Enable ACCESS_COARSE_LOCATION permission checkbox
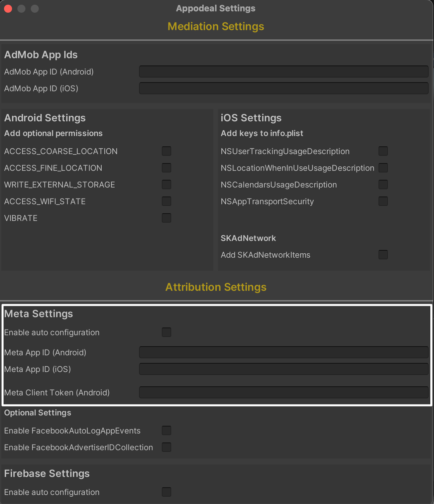This screenshot has width=434, height=504. point(167,151)
